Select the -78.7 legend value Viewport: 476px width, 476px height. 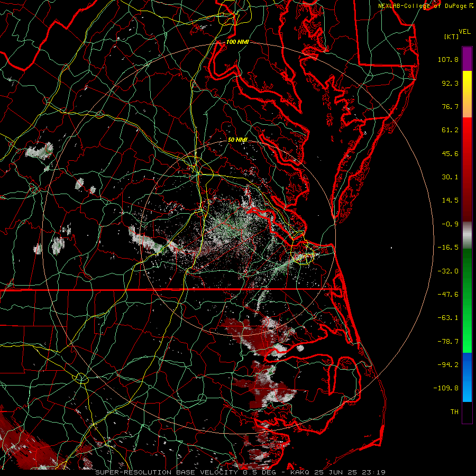448,342
